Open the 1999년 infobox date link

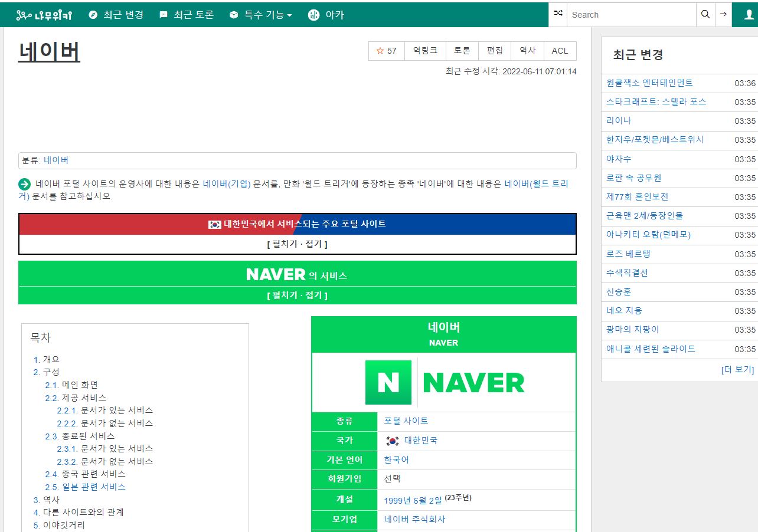[399, 500]
